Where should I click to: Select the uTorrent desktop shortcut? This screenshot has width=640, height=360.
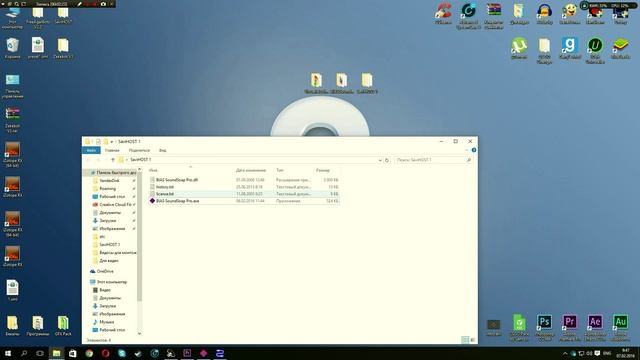pyautogui.click(x=519, y=48)
